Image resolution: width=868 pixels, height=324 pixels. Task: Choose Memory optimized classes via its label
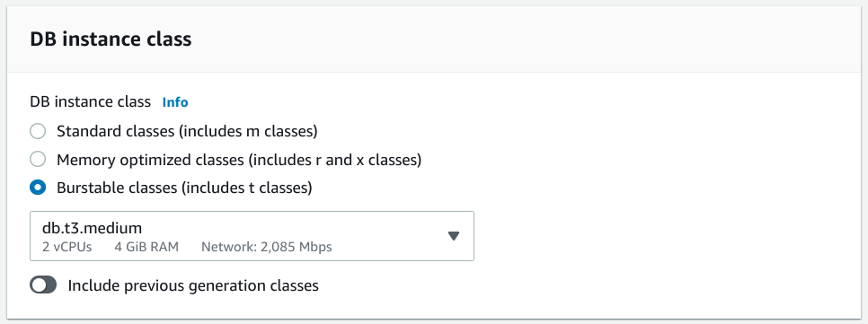(239, 161)
